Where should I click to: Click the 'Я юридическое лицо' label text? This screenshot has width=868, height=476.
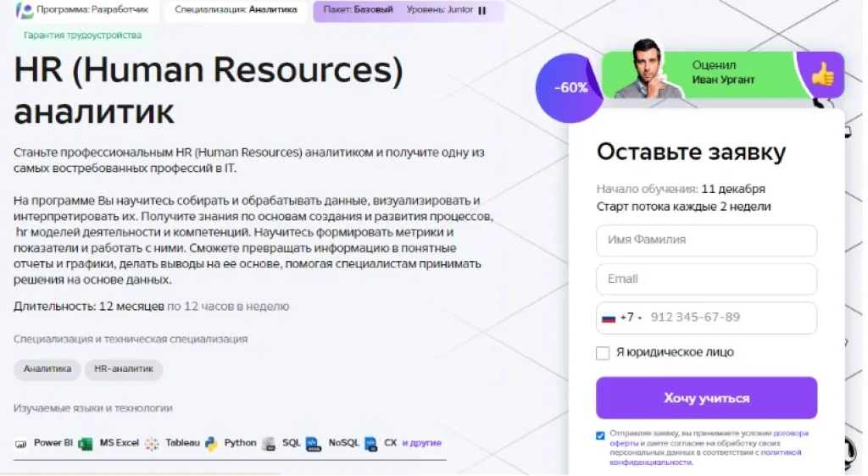(x=675, y=352)
